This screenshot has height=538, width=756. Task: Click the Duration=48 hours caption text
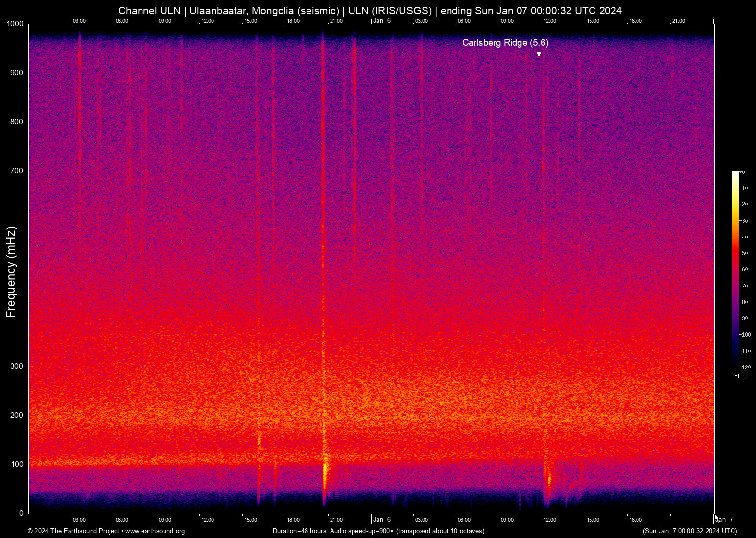(300, 531)
